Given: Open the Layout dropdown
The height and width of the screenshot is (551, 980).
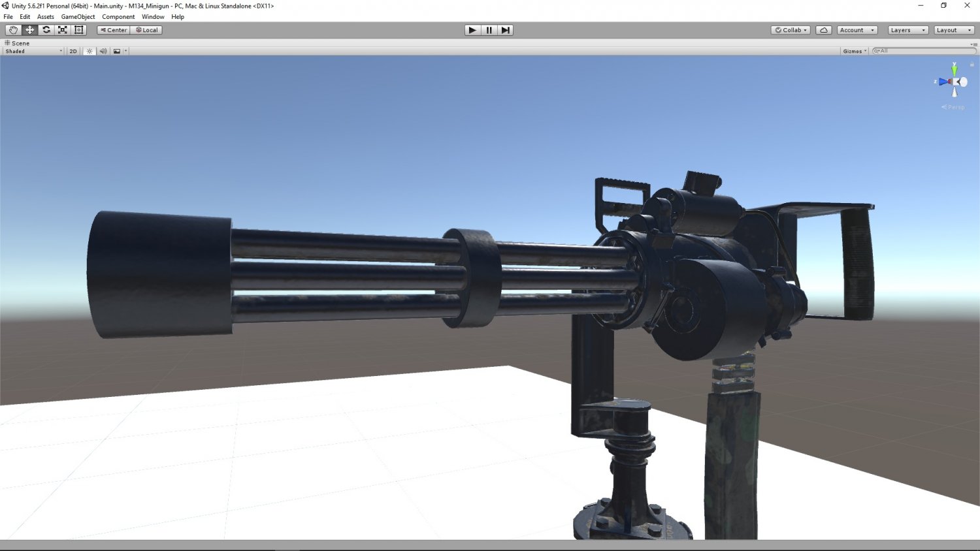Looking at the screenshot, I should pyautogui.click(x=953, y=29).
